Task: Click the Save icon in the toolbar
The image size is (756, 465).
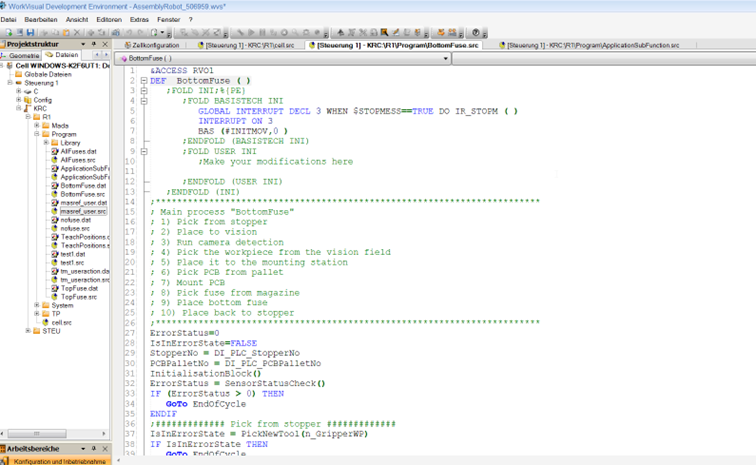Action: click(29, 32)
